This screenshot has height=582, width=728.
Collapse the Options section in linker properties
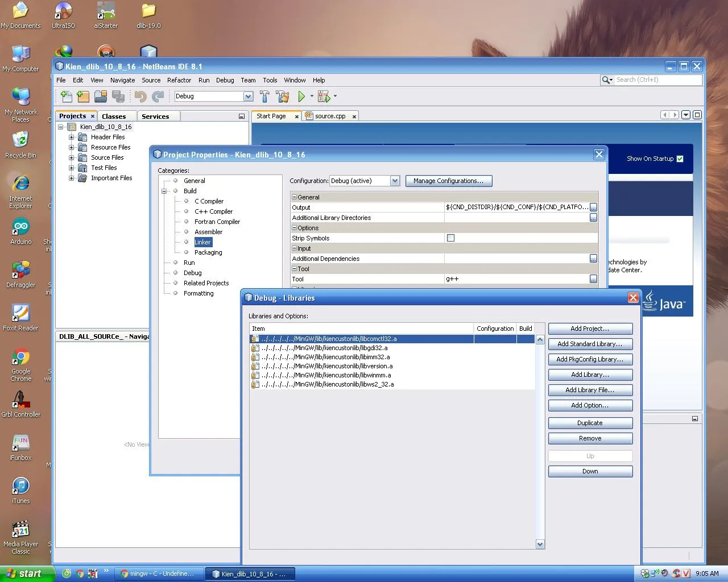[x=295, y=228]
